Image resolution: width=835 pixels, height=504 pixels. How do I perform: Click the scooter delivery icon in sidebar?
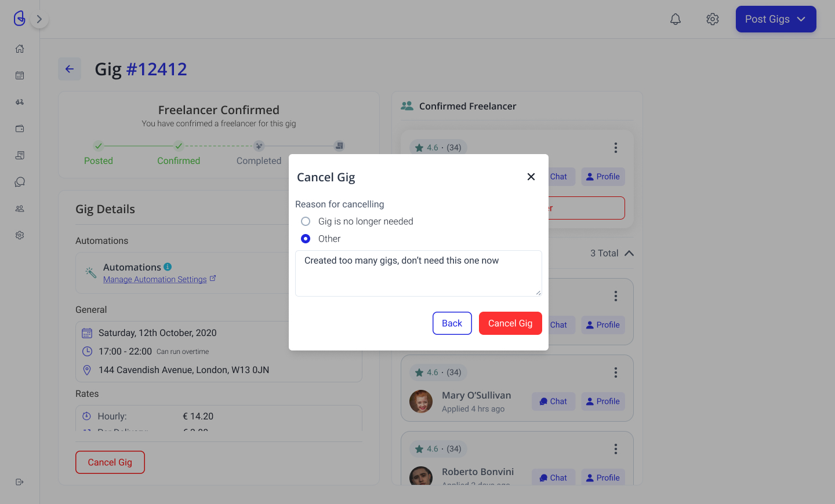(20, 102)
